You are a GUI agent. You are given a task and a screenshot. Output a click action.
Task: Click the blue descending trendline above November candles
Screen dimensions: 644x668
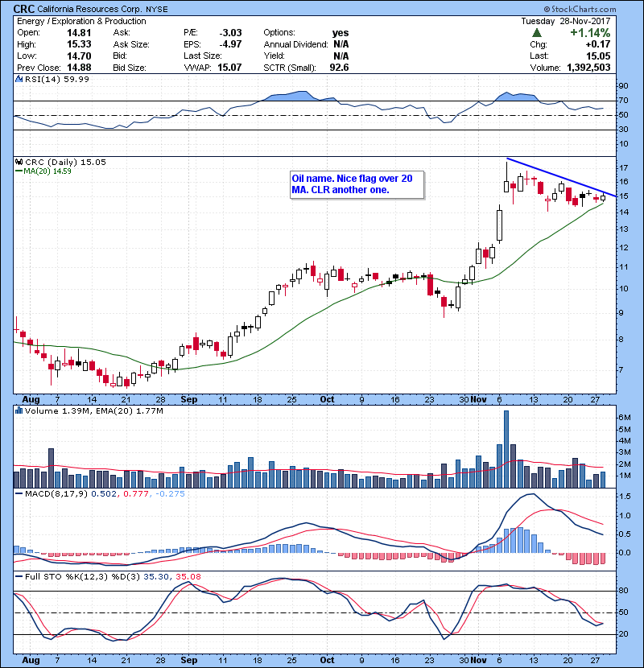pyautogui.click(x=561, y=177)
